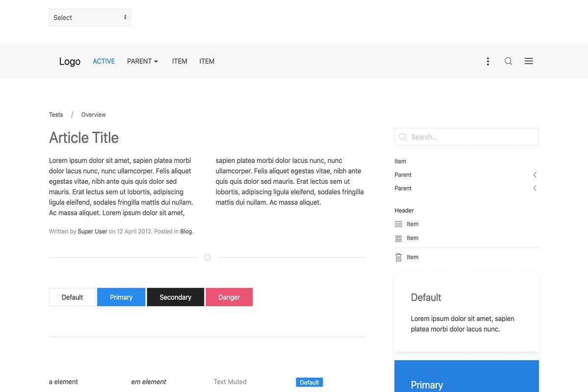Click the magnifier icon in sidebar search
Image resolution: width=588 pixels, height=392 pixels.
403,137
